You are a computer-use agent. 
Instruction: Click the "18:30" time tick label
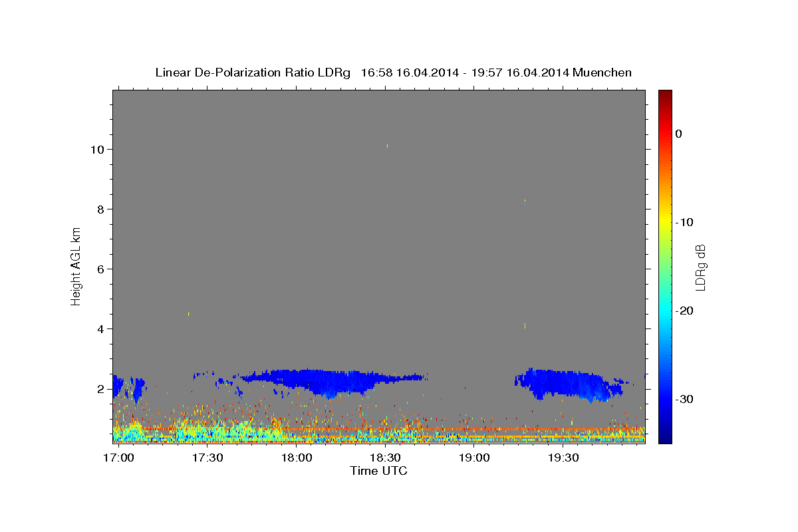pos(385,458)
